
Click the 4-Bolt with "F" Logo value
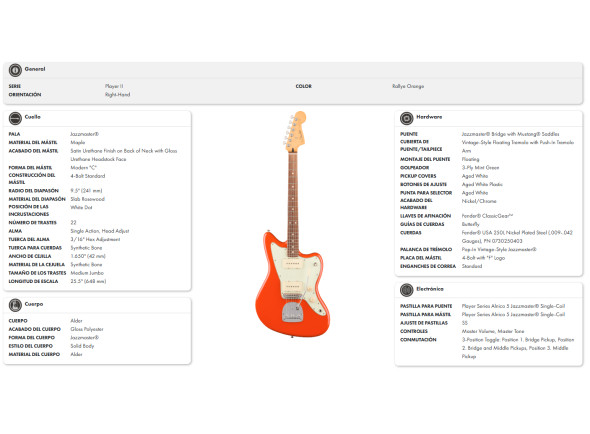point(483,258)
